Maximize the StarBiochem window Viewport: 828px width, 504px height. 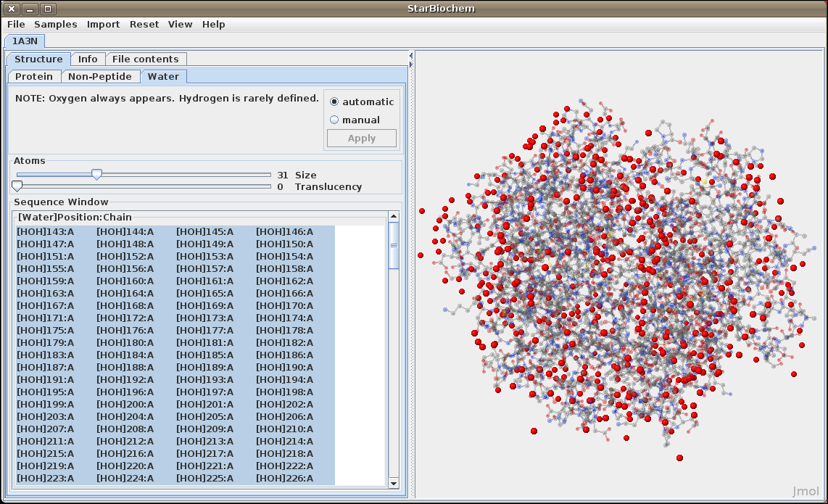click(48, 9)
